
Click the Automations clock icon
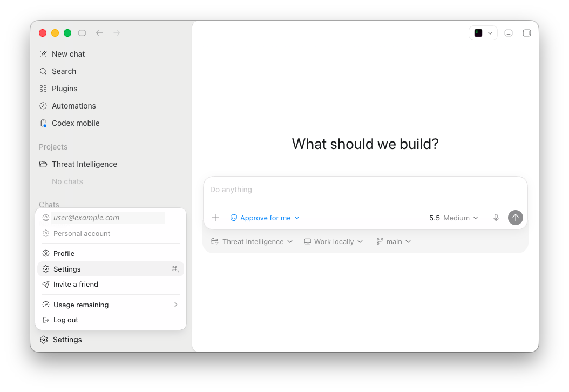pos(43,106)
